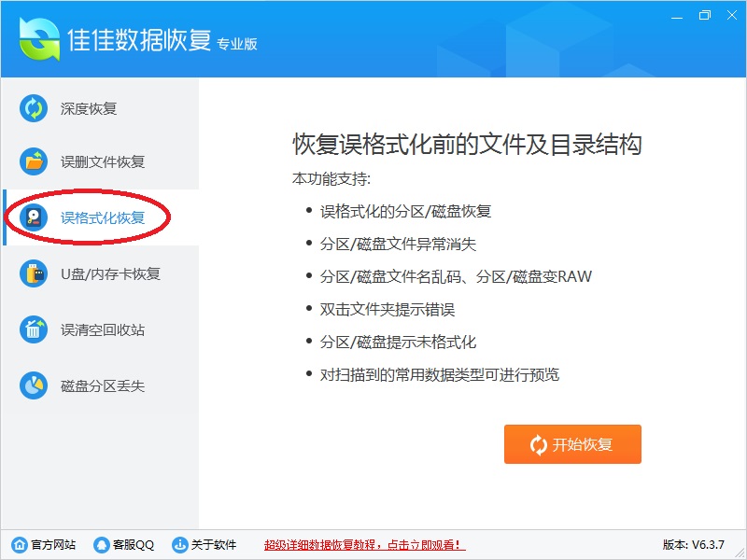
Task: Visit the 官方网站 link text
Action: pos(53,544)
